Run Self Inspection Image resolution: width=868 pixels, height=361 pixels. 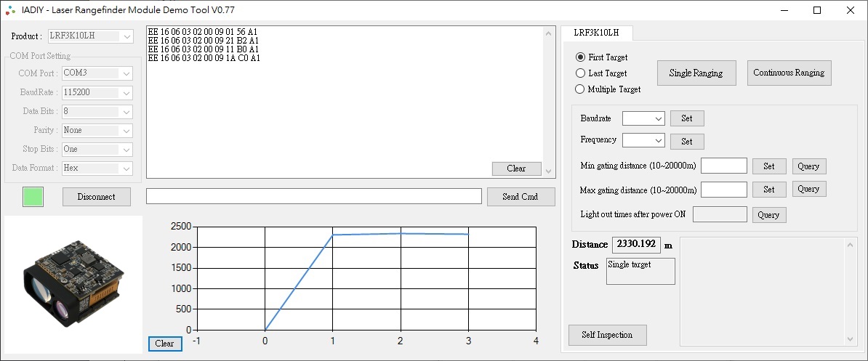click(x=607, y=335)
